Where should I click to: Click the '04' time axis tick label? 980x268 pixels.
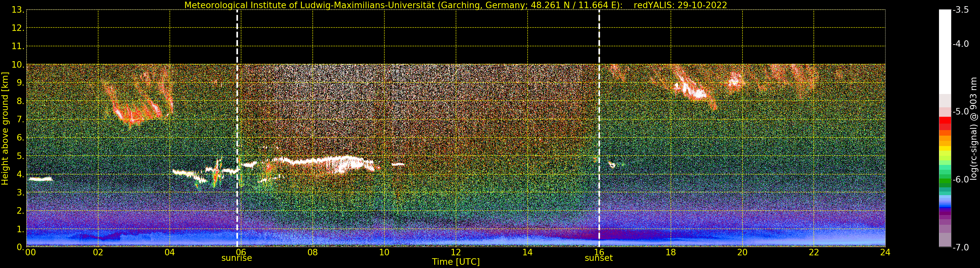(170, 252)
